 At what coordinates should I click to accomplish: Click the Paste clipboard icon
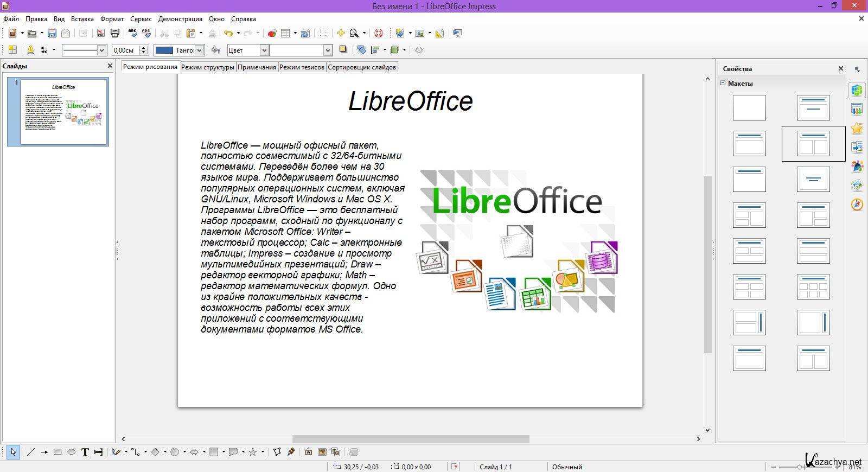pyautogui.click(x=190, y=33)
